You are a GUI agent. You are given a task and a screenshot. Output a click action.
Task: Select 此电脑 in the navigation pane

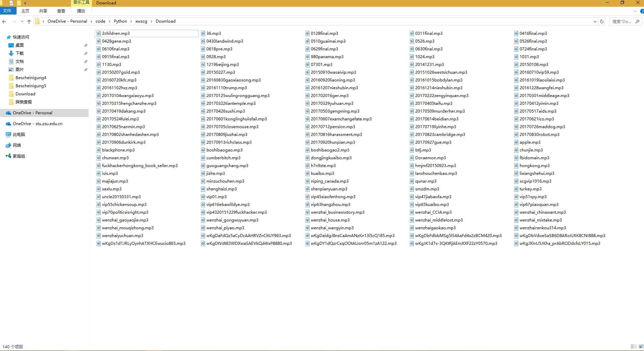[x=19, y=135]
